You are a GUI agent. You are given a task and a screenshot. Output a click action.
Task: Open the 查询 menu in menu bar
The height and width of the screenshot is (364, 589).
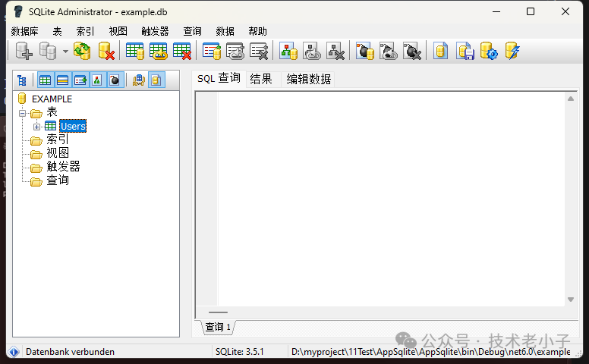pos(192,31)
